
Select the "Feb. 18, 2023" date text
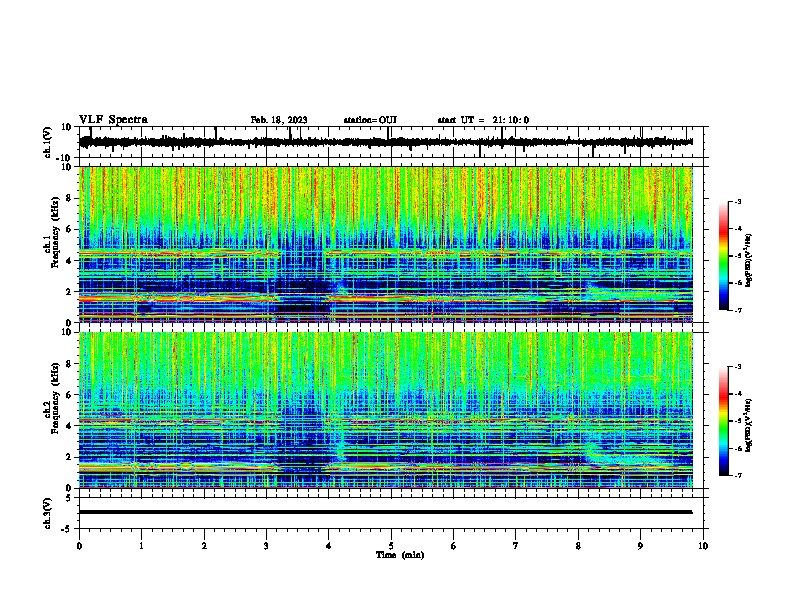click(x=279, y=120)
